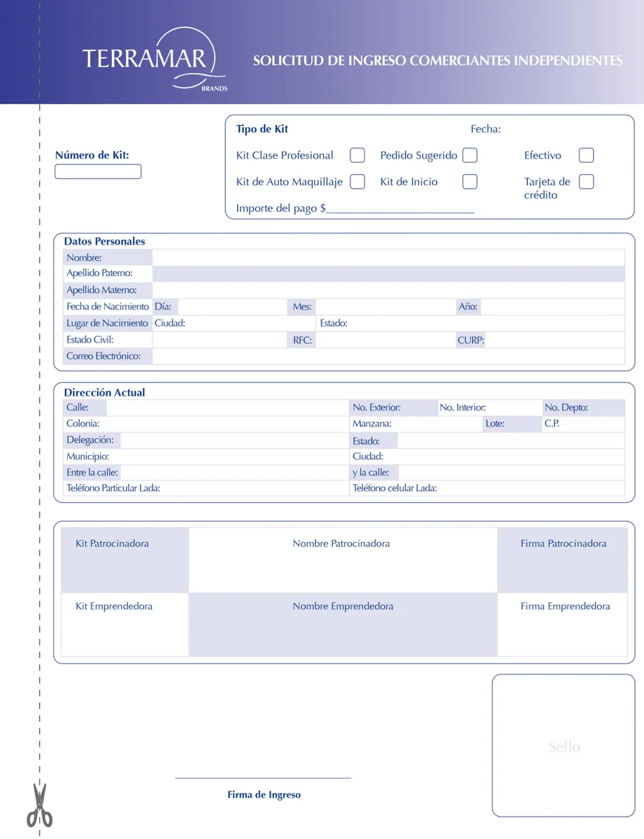Click the Nombre Patrocinadora cell
This screenshot has width=644, height=839.
click(343, 560)
